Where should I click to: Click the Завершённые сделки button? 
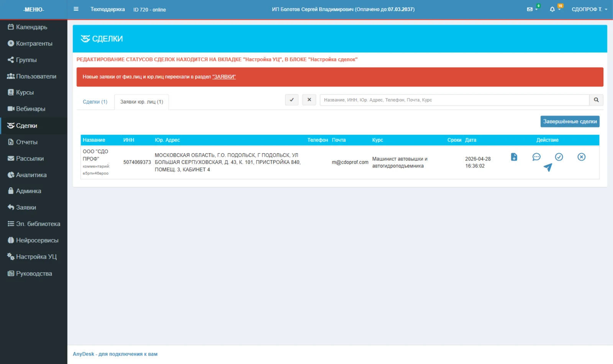click(570, 121)
